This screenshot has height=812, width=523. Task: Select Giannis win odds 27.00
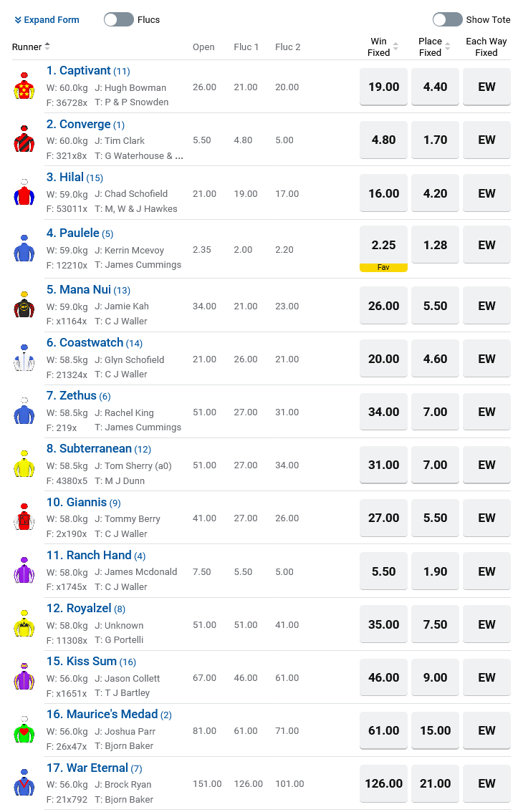pos(383,518)
